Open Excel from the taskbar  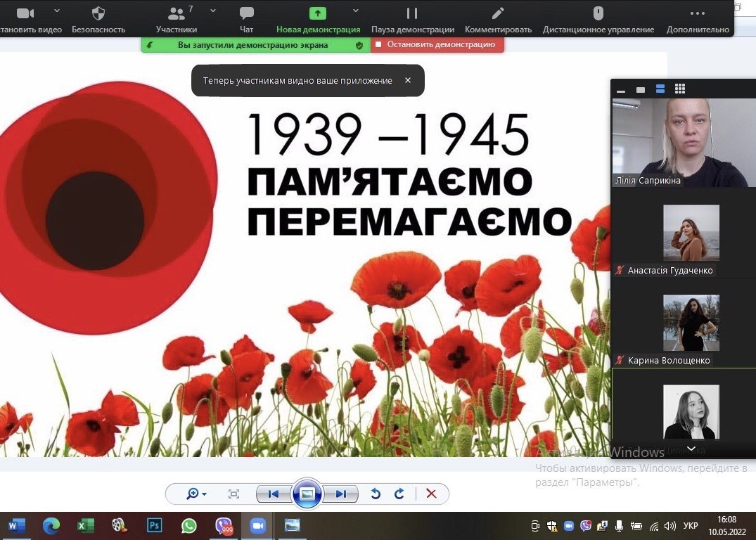click(x=85, y=526)
